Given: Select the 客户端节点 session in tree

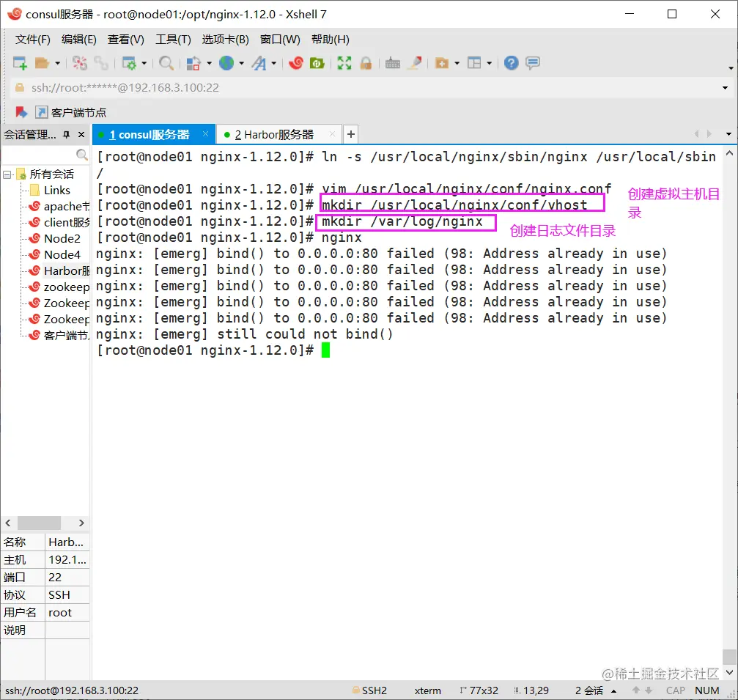Looking at the screenshot, I should pyautogui.click(x=59, y=335).
